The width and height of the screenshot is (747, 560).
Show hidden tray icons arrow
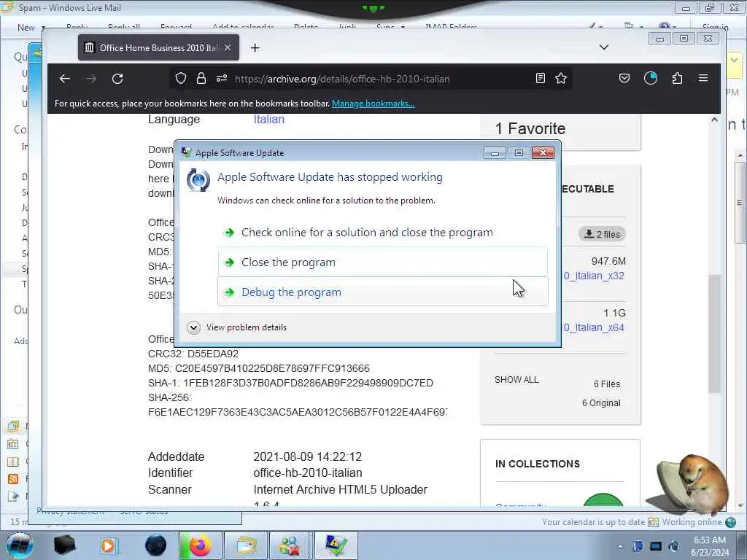620,546
